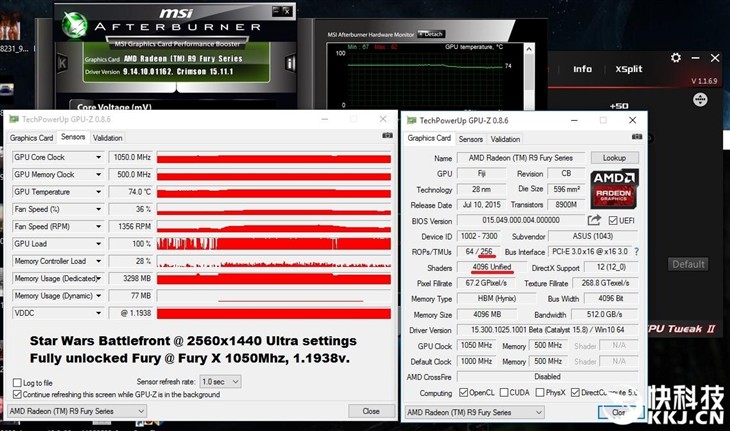
Task: Click the Bus Interface question mark icon
Action: click(636, 251)
